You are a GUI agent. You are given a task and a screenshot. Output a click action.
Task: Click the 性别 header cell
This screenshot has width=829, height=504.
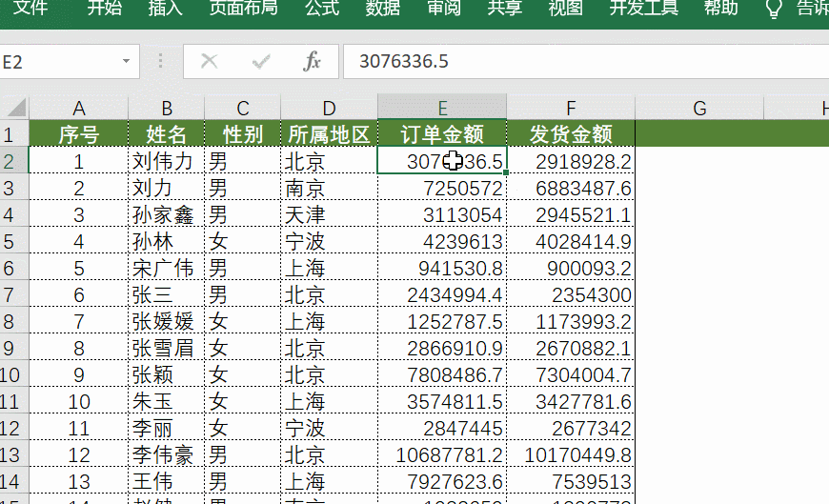(243, 133)
